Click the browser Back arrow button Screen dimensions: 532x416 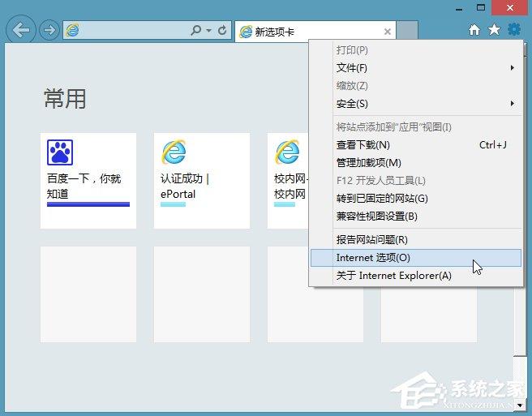21,30
